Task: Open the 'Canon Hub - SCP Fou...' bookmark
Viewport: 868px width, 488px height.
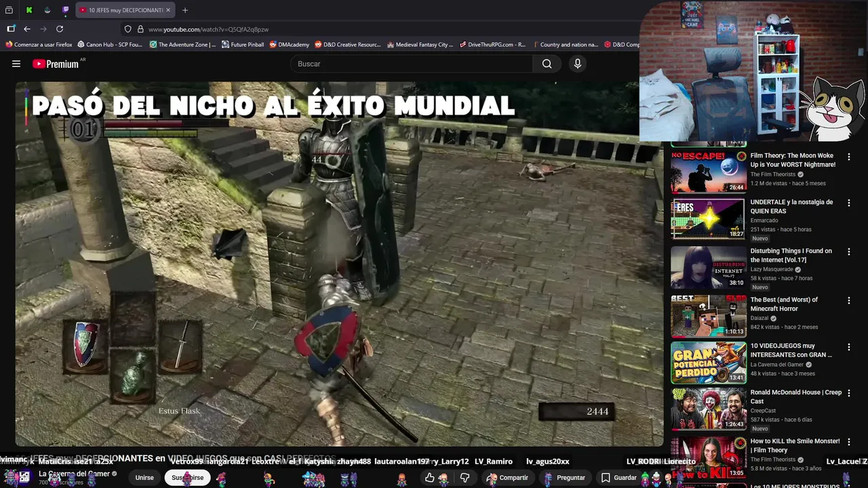Action: click(x=110, y=45)
